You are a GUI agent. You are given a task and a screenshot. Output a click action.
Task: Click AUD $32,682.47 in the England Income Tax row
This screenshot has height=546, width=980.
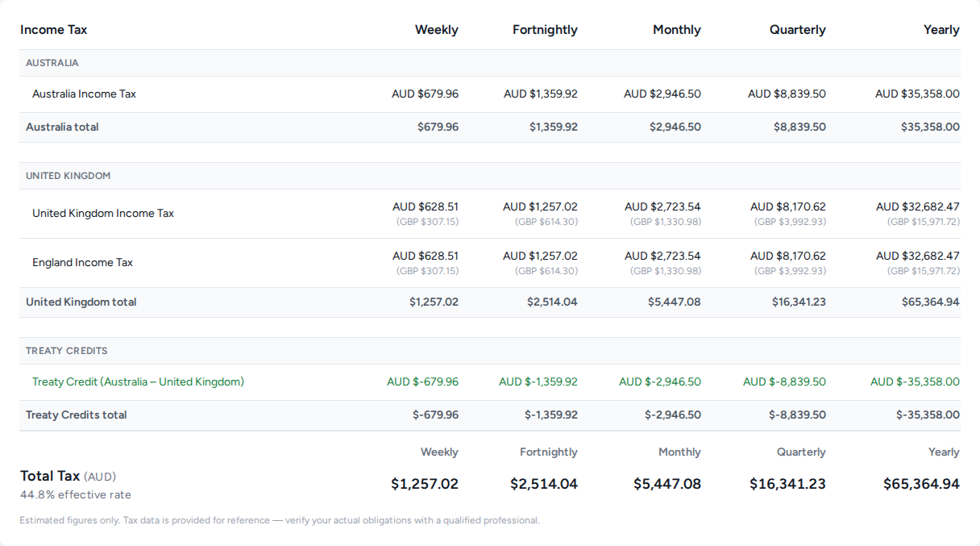click(918, 256)
